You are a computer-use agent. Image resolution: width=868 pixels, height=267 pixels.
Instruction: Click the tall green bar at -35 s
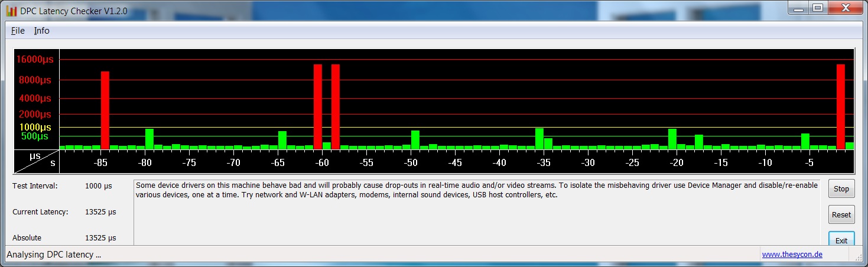click(539, 139)
